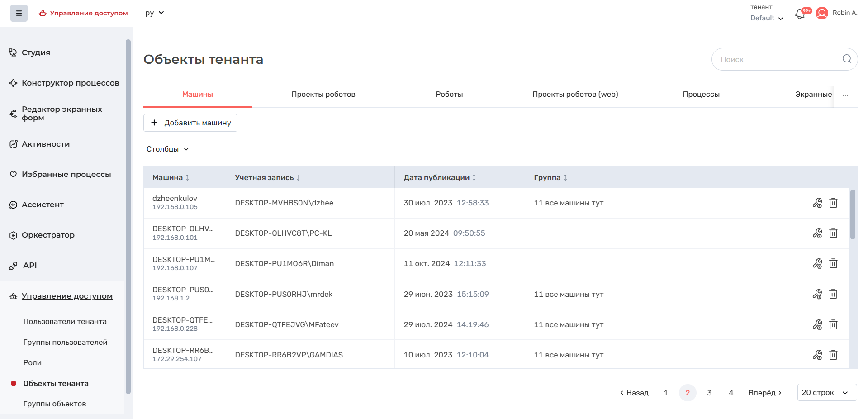Open settings for DESKTOP-RR6B2VP\GAMDIAS machine
Image resolution: width=868 pixels, height=419 pixels.
pos(817,355)
